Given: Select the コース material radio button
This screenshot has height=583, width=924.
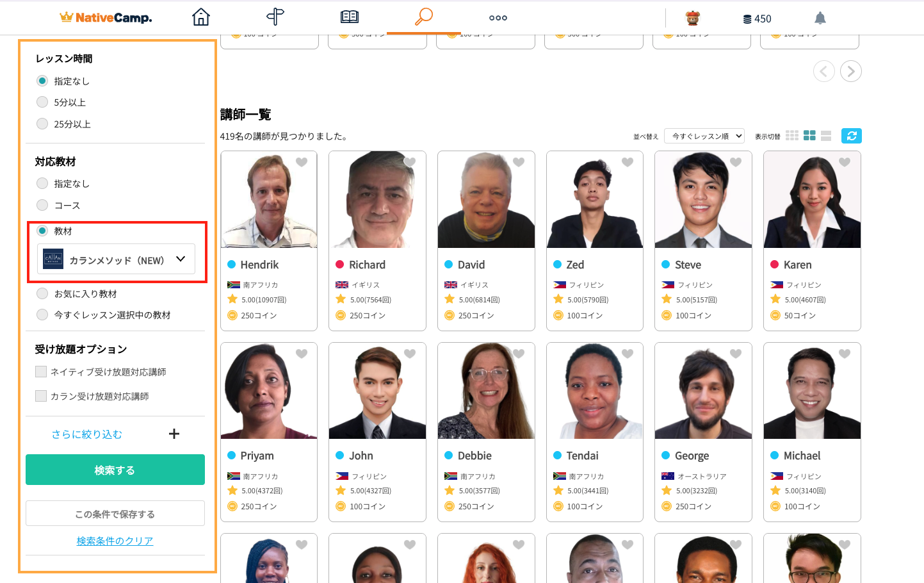Looking at the screenshot, I should pos(42,205).
